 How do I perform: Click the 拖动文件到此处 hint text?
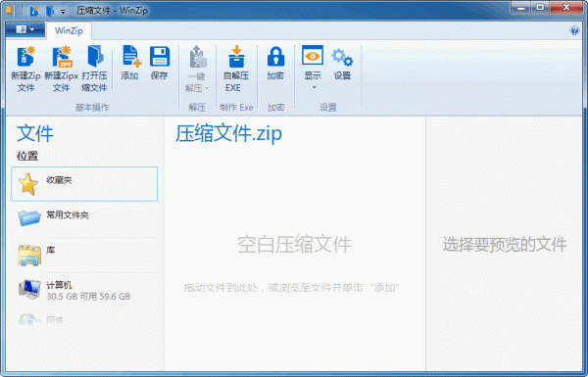[291, 288]
